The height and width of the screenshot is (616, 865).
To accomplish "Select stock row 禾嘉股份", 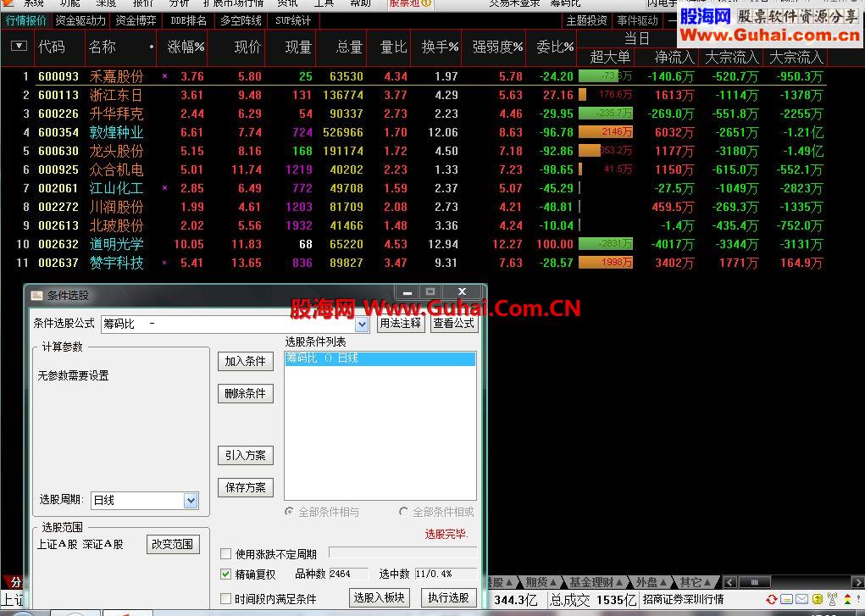I will [x=413, y=76].
